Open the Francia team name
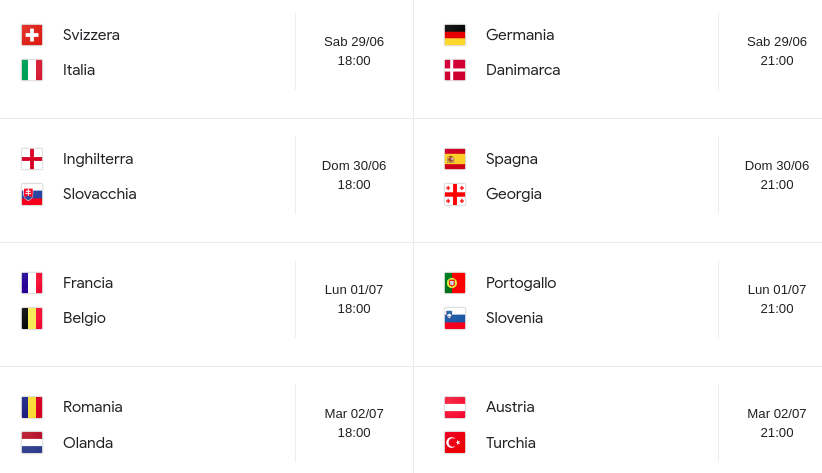The width and height of the screenshot is (822, 473). (88, 283)
